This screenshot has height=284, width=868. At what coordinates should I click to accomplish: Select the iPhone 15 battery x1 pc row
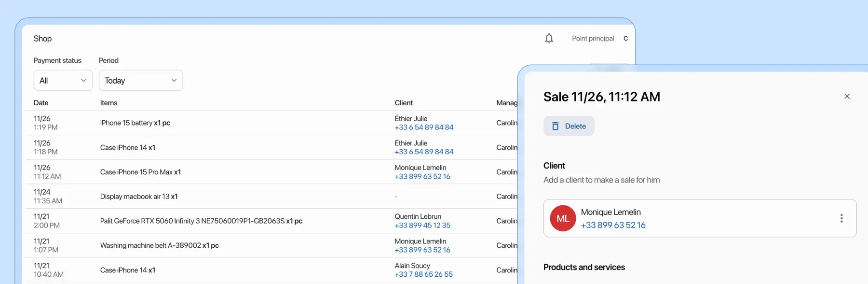(x=271, y=123)
